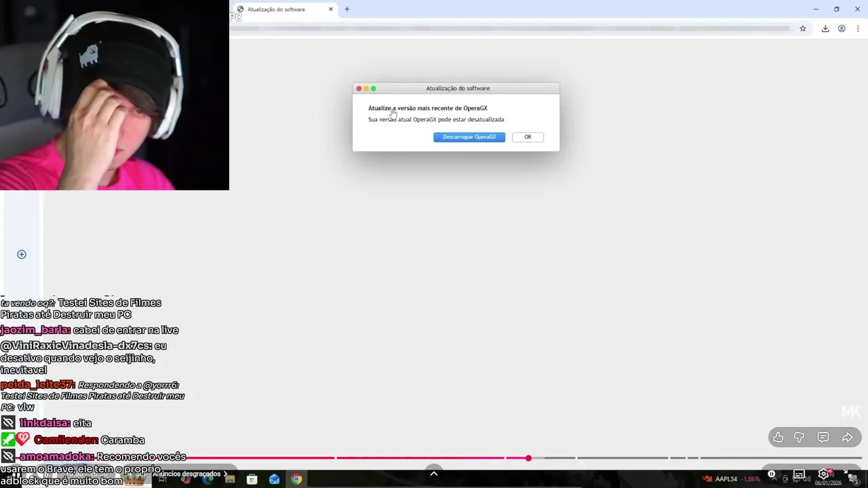Click the circled plus icon in the left strip

pos(22,254)
